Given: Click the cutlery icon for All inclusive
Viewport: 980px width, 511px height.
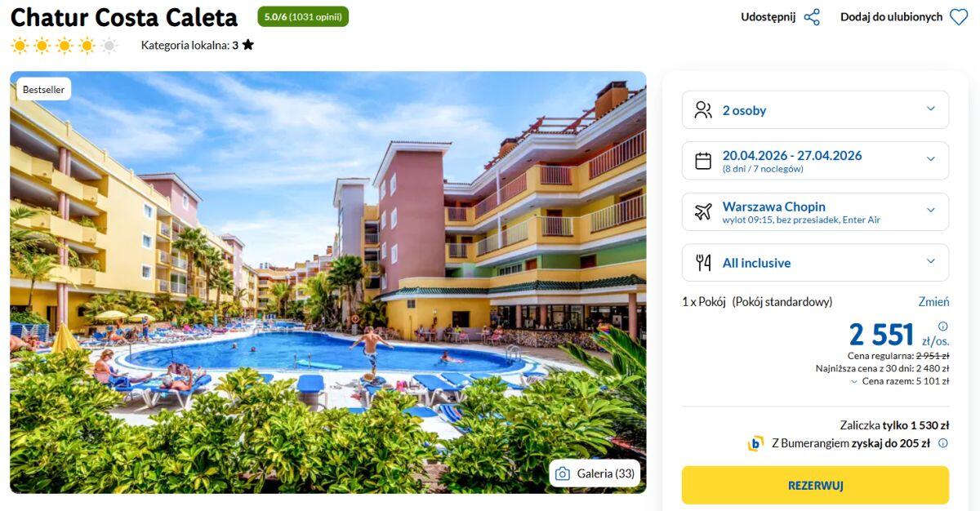Looking at the screenshot, I should 703,263.
